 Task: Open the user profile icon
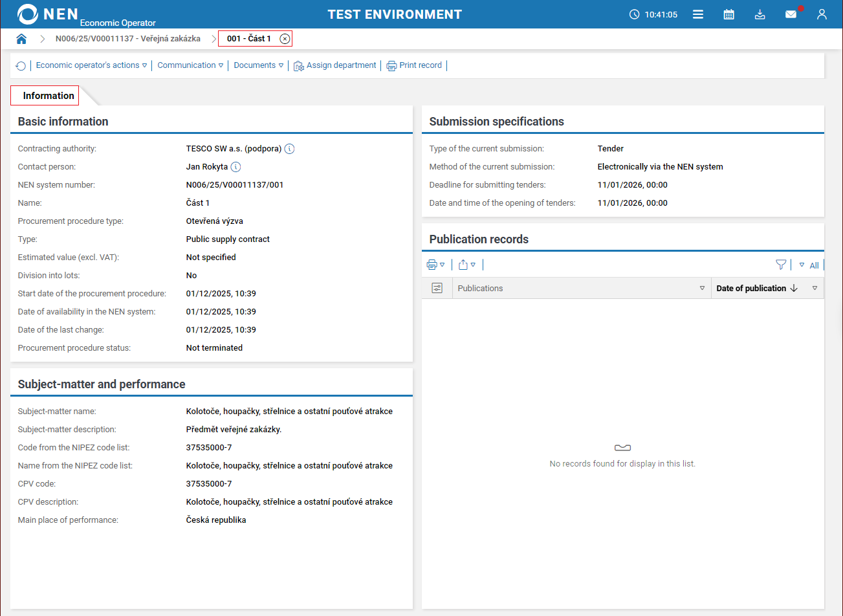[822, 14]
